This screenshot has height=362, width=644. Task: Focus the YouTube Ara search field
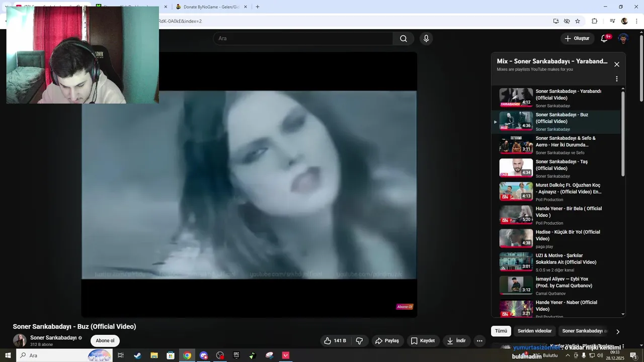coord(303,39)
